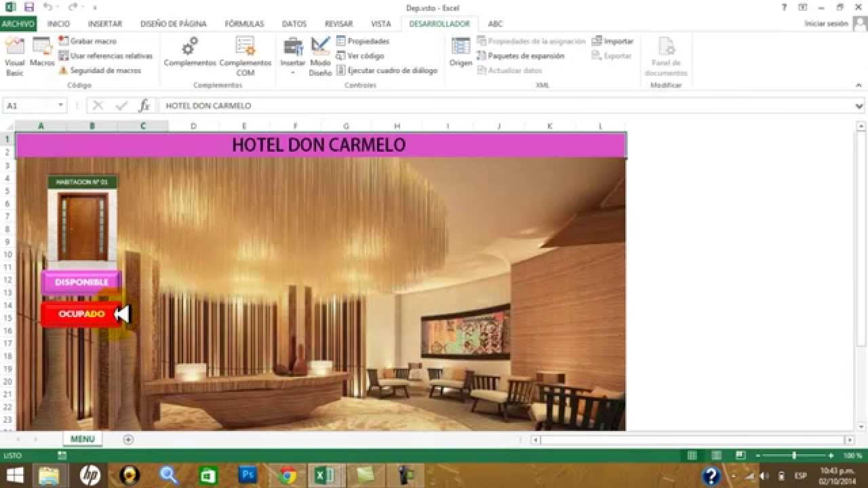Click the OCUPADO button
The image size is (868, 488).
(81, 314)
